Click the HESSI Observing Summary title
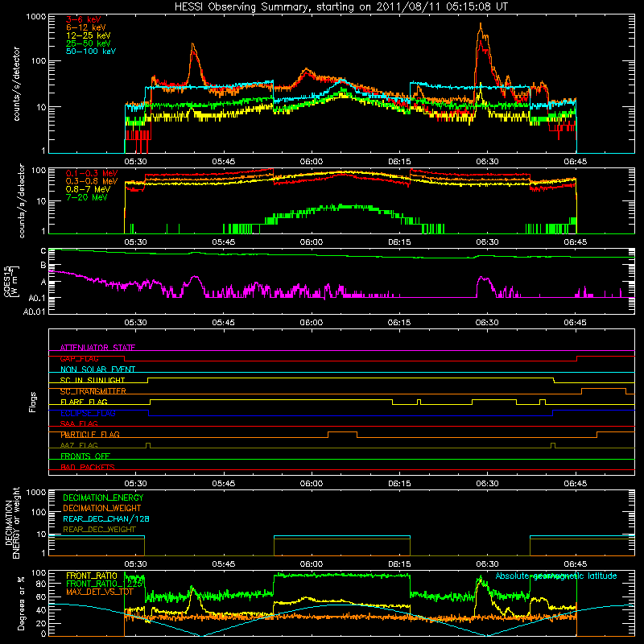Image resolution: width=644 pixels, height=644 pixels. point(341,6)
